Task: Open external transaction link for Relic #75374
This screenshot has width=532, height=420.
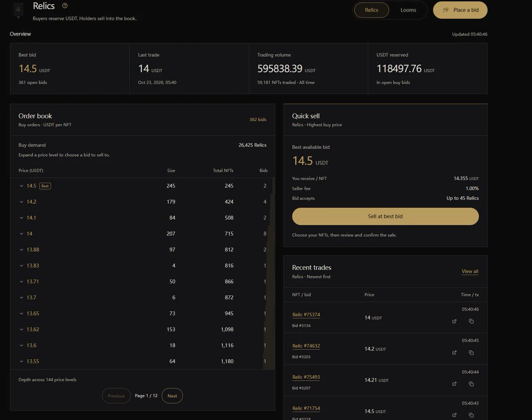Action: click(x=454, y=321)
